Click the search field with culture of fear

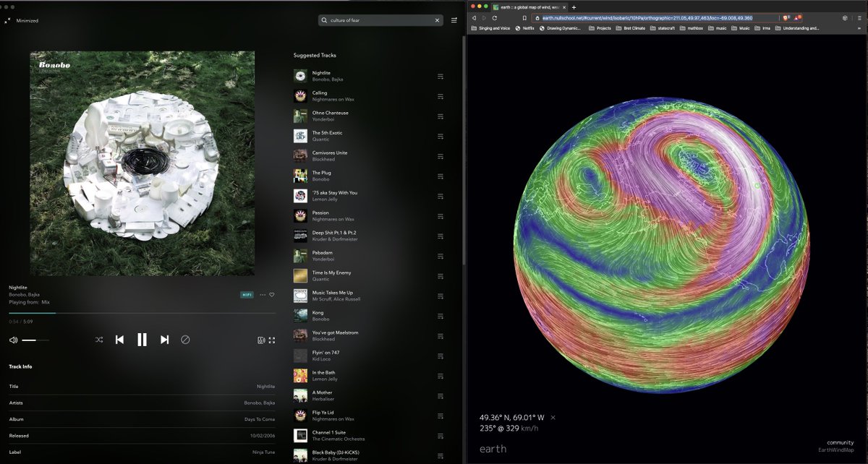[x=381, y=20]
